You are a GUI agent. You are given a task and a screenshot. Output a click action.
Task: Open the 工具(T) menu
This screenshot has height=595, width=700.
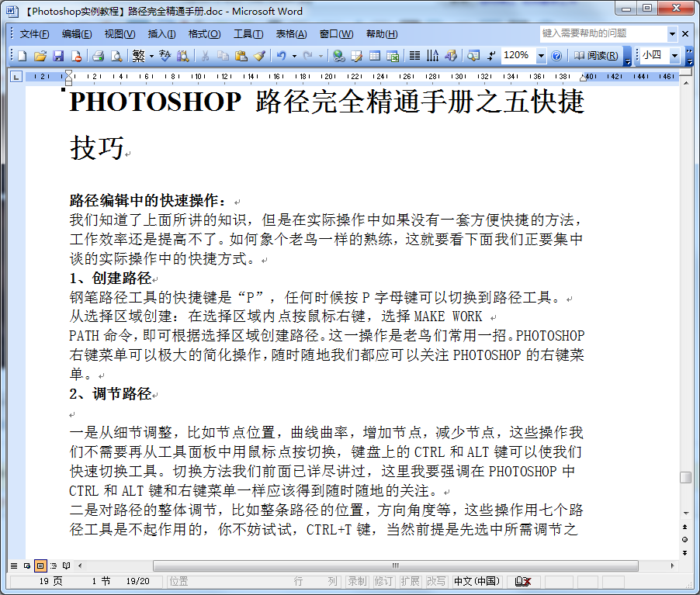[x=248, y=34]
